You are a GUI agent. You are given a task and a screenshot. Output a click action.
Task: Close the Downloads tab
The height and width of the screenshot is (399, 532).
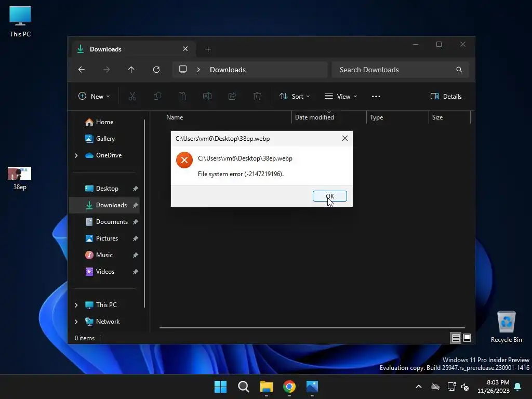(185, 49)
